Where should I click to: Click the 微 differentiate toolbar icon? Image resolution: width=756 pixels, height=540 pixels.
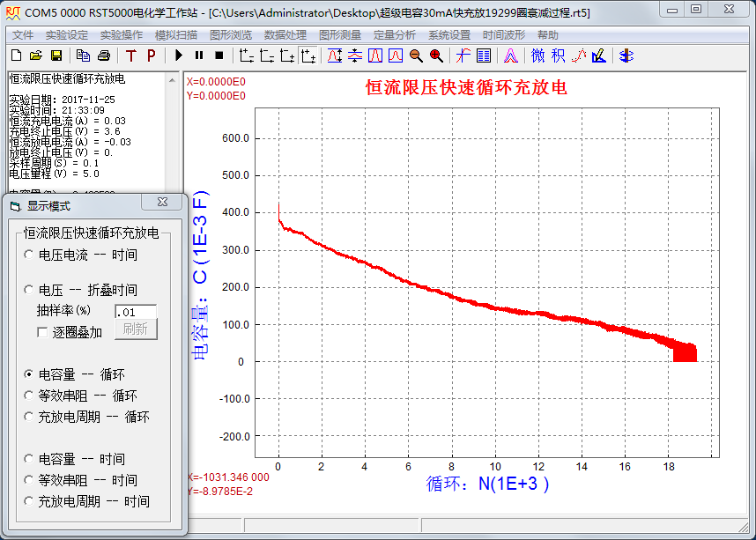point(537,55)
